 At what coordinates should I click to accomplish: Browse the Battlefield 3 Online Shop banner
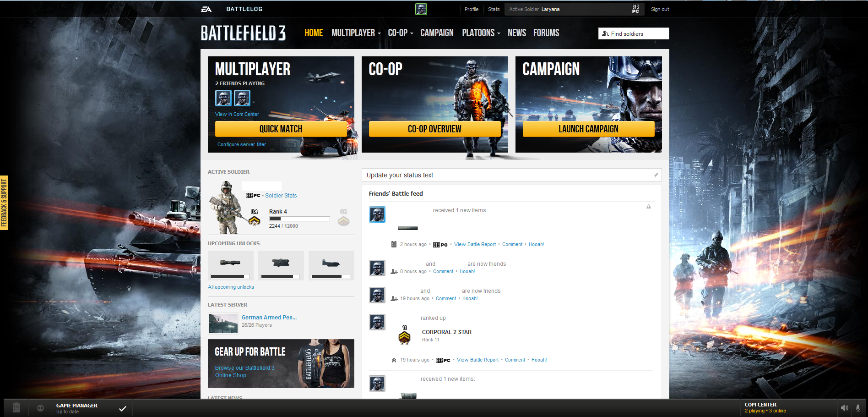pyautogui.click(x=281, y=363)
